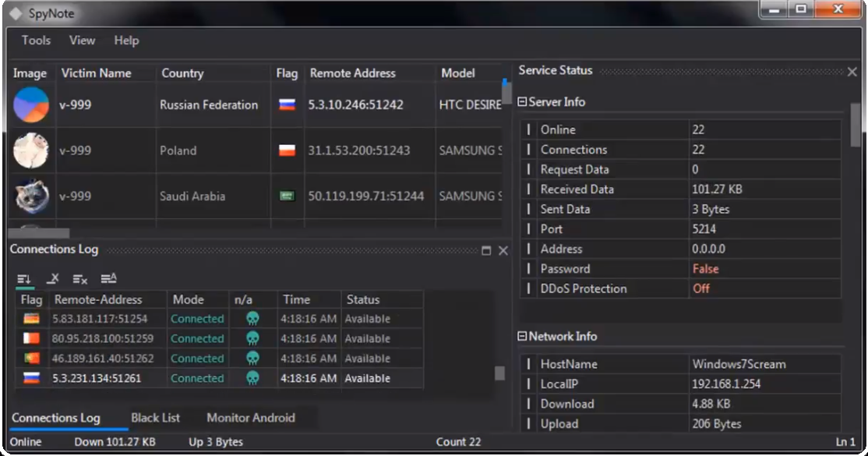Click the cat avatar thumbnail for Saudi Arabia victim
The height and width of the screenshot is (456, 868).
(x=31, y=196)
